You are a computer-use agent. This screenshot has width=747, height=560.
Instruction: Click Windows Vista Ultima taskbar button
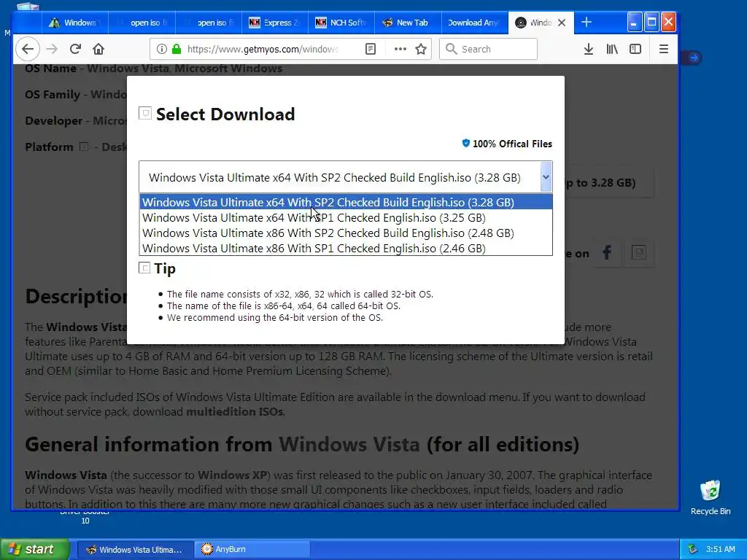[135, 549]
